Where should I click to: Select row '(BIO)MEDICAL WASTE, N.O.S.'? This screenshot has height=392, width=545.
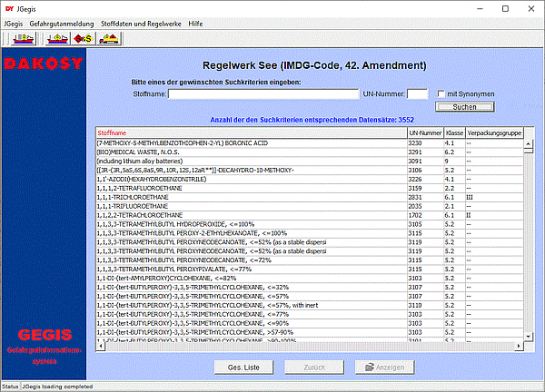tap(310, 152)
